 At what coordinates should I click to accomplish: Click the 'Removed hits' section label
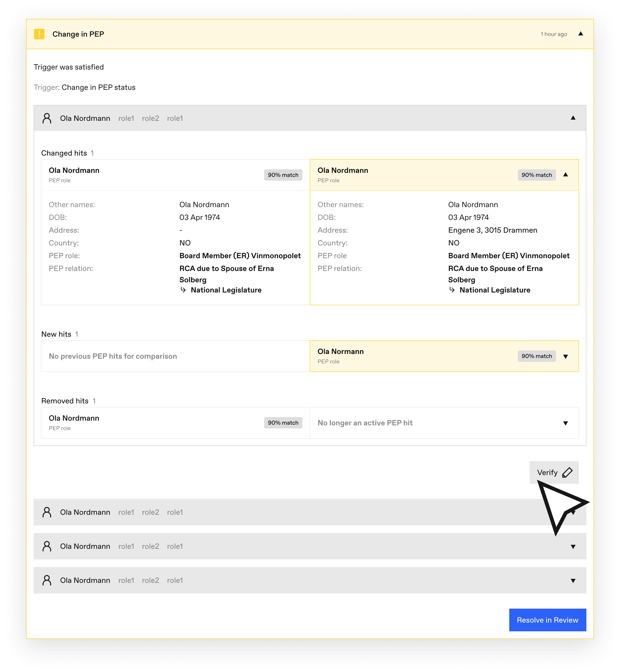pyautogui.click(x=64, y=401)
